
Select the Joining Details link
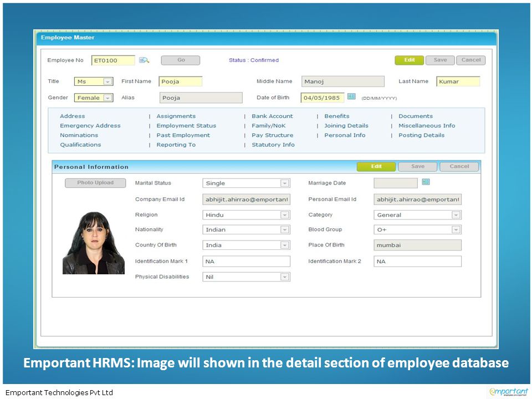coord(346,126)
